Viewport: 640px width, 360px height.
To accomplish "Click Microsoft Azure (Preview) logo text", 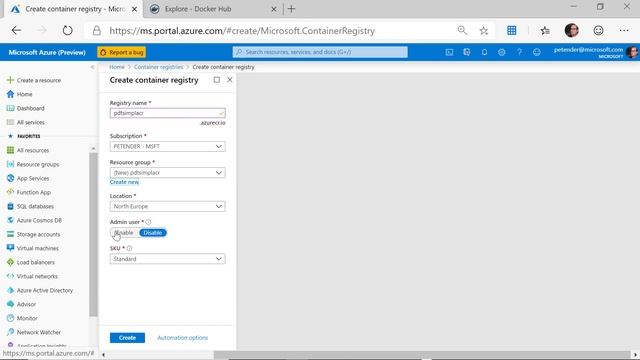I will tap(47, 52).
